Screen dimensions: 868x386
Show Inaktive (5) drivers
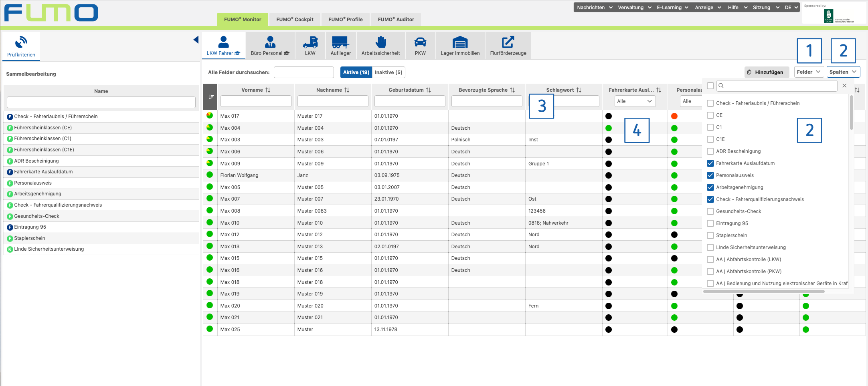click(388, 72)
